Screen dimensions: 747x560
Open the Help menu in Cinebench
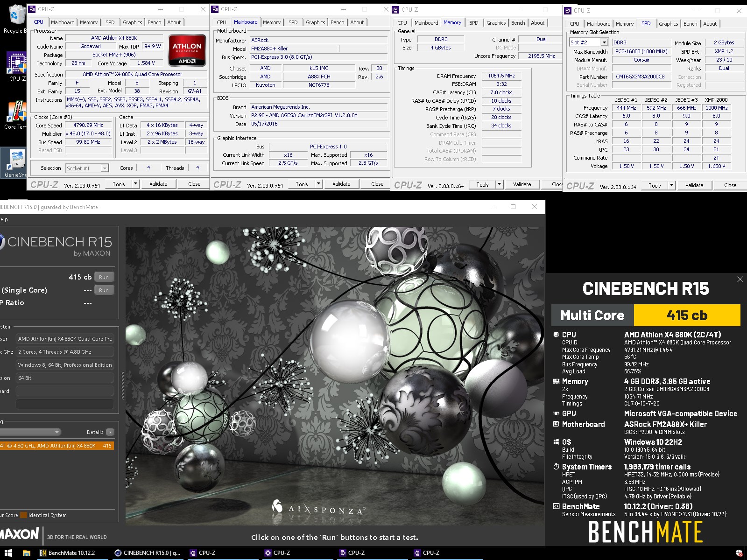pyautogui.click(x=4, y=219)
